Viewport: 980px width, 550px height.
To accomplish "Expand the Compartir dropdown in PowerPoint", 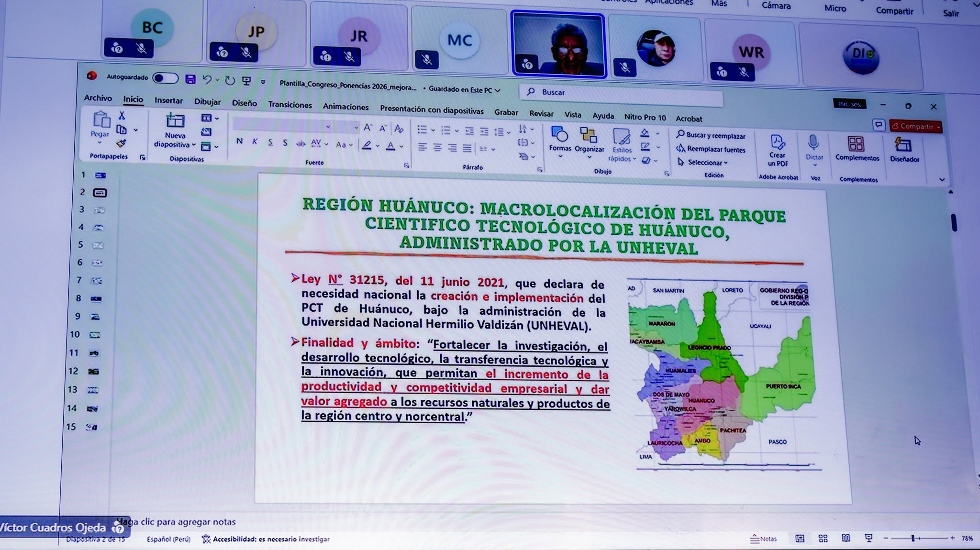I will tap(939, 127).
